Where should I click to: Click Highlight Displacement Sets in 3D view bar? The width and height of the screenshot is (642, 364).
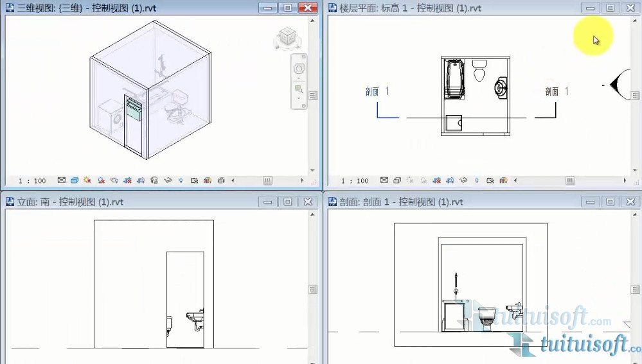point(221,180)
